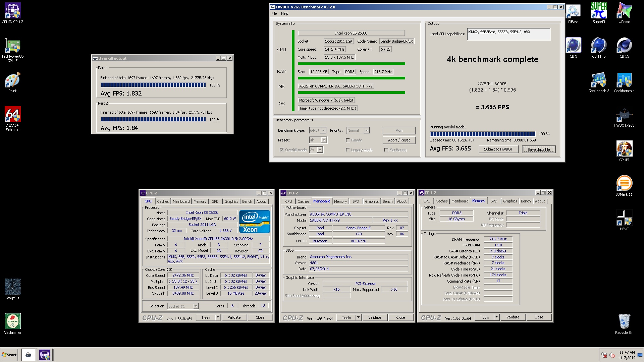Open the Recycle Bin desktop icon
The image size is (644, 362).
coord(624,324)
